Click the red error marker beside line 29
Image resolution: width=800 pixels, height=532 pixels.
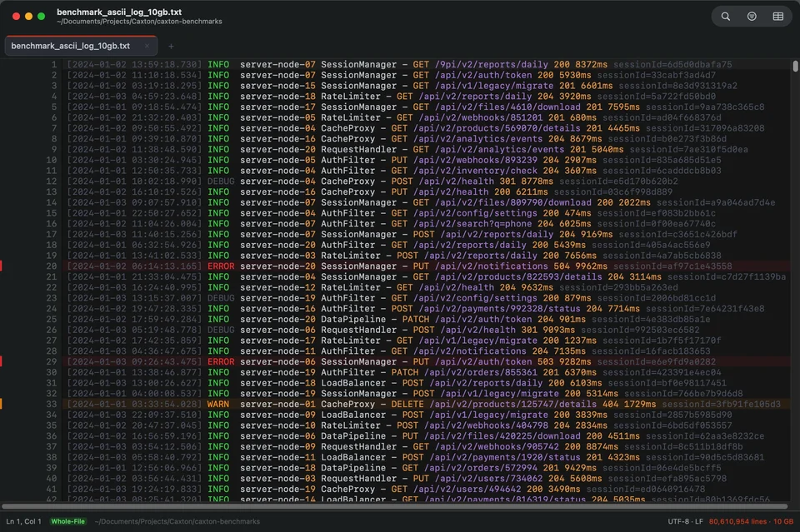[x=1, y=362]
